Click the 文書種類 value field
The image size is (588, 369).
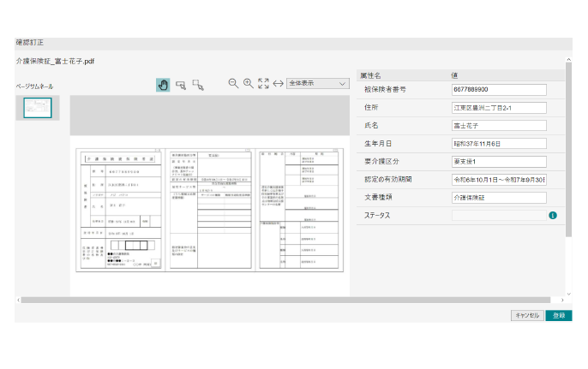[x=499, y=198]
